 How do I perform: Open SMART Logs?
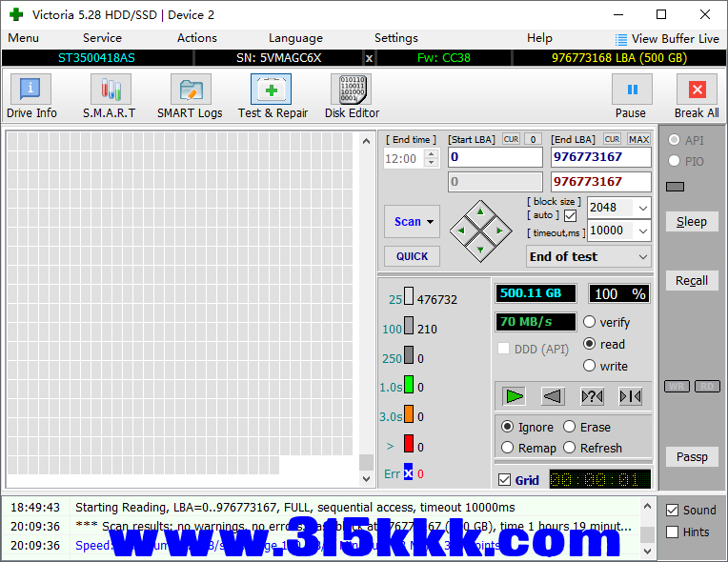click(x=190, y=97)
